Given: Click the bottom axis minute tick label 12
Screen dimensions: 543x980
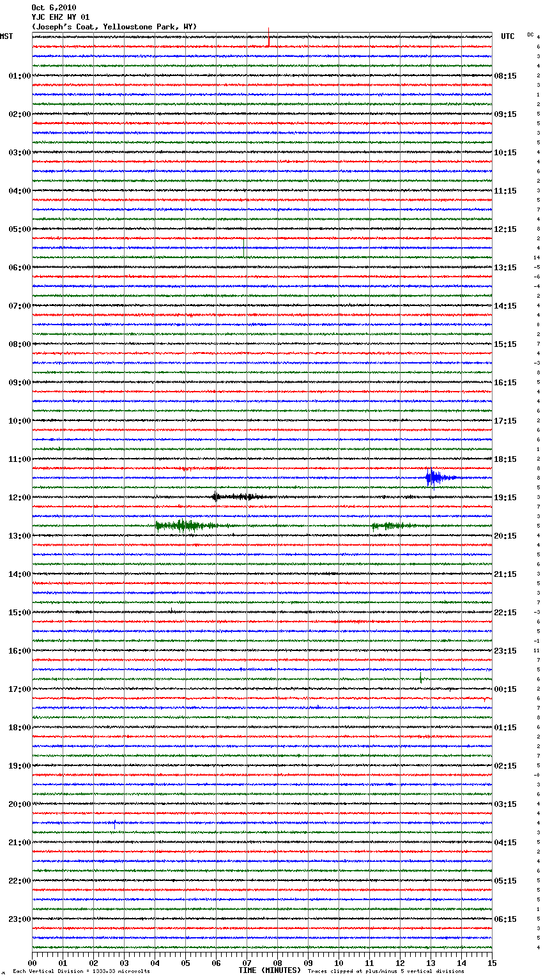Looking at the screenshot, I should point(400,963).
